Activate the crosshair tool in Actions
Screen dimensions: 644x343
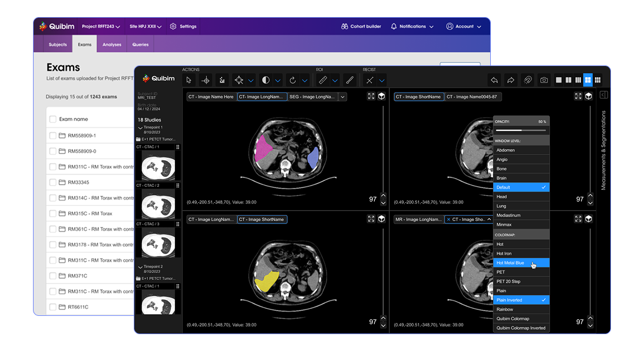pyautogui.click(x=206, y=80)
